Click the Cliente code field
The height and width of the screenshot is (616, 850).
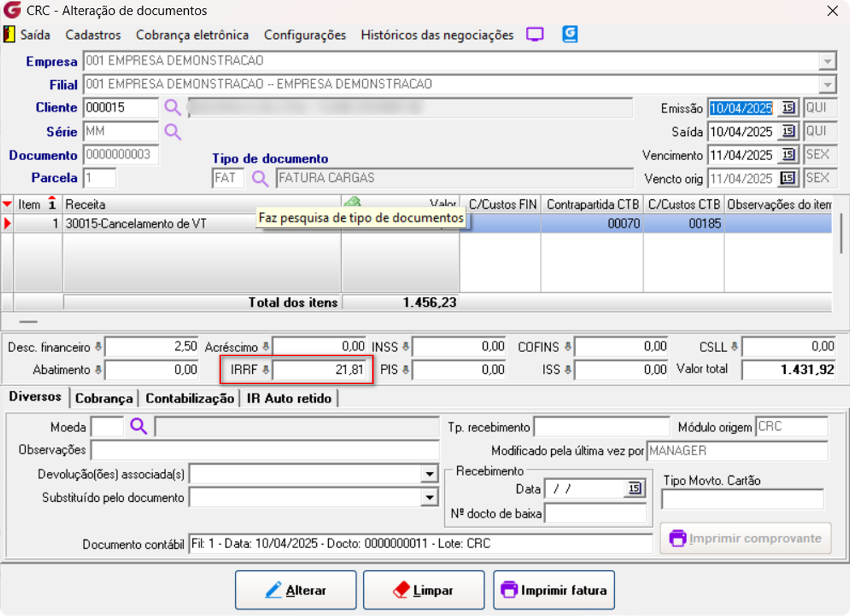point(121,108)
